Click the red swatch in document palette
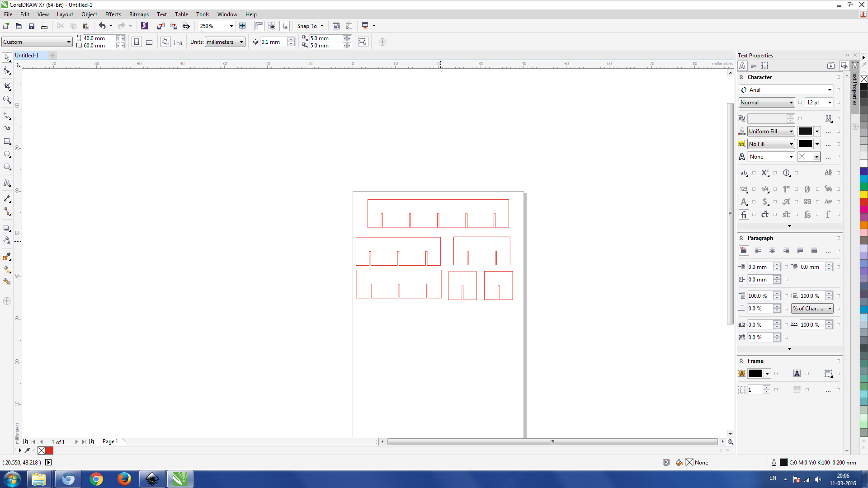This screenshot has height=488, width=868. pos(49,450)
